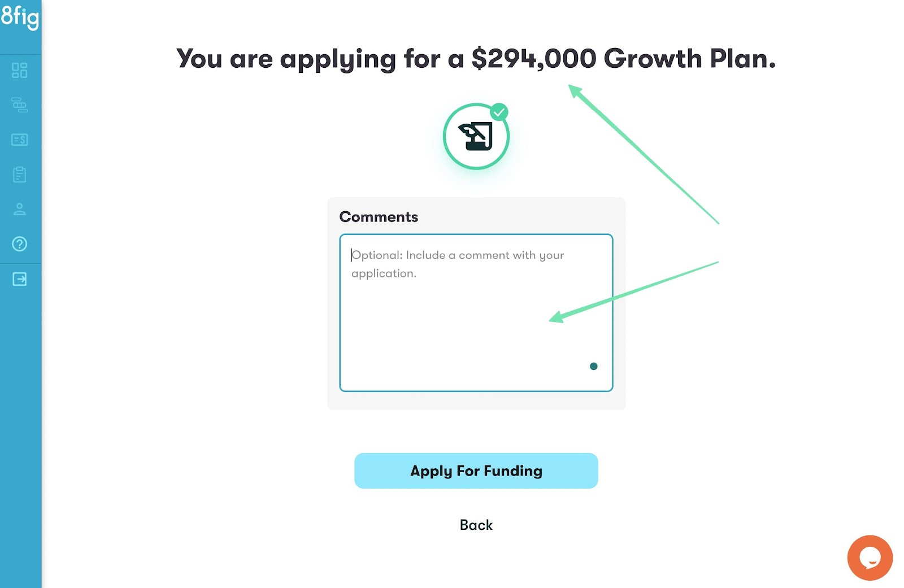Log out using the exit arrow icon
The width and height of the screenshot is (904, 588).
coord(20,279)
